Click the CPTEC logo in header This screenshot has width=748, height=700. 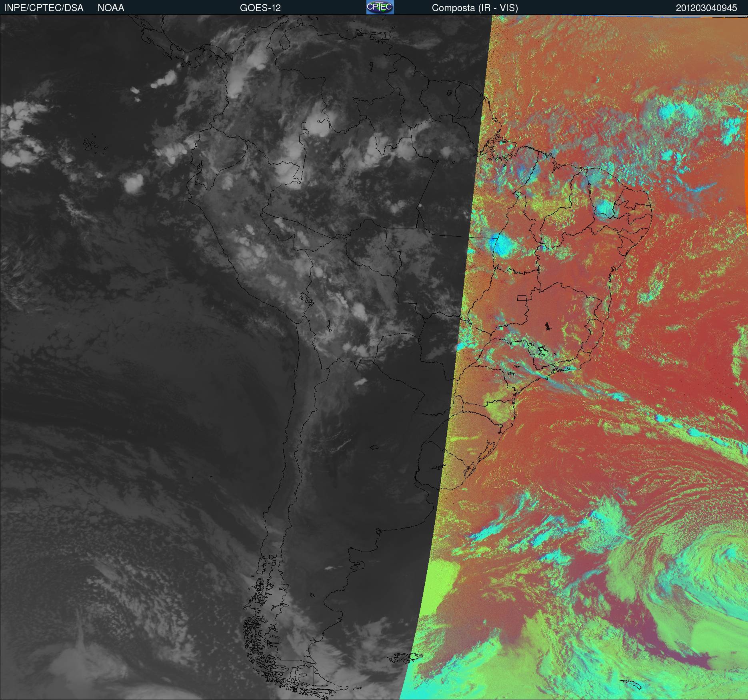[x=380, y=7]
